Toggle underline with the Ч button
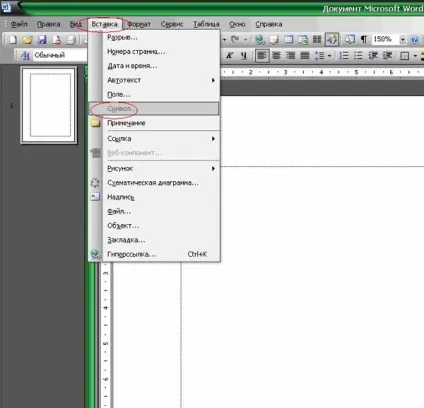Screen dimensions: 424x408 point(244,56)
